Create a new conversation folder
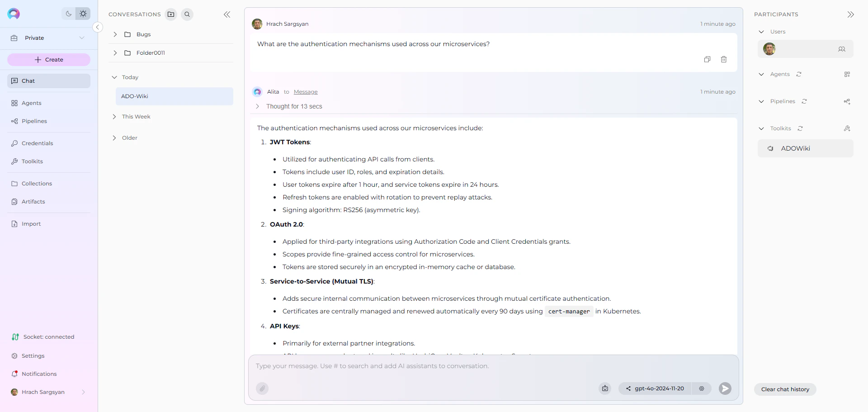The image size is (868, 412). 171,14
